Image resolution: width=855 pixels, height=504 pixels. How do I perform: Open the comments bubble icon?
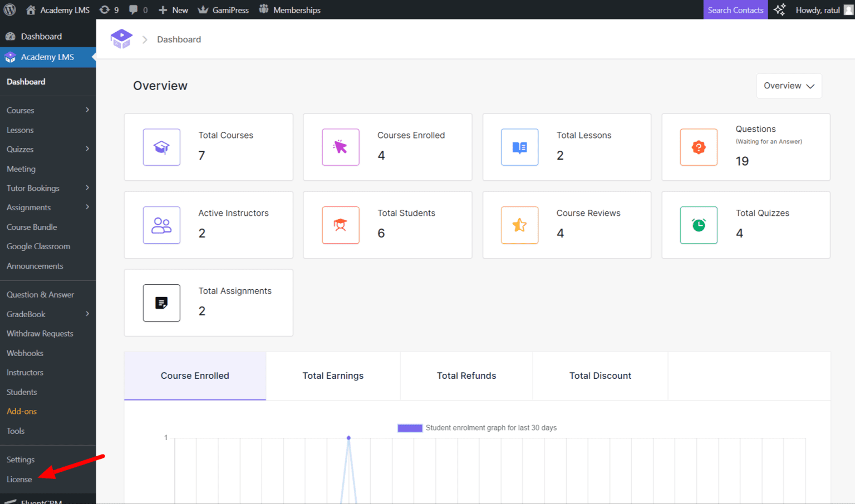click(x=134, y=9)
